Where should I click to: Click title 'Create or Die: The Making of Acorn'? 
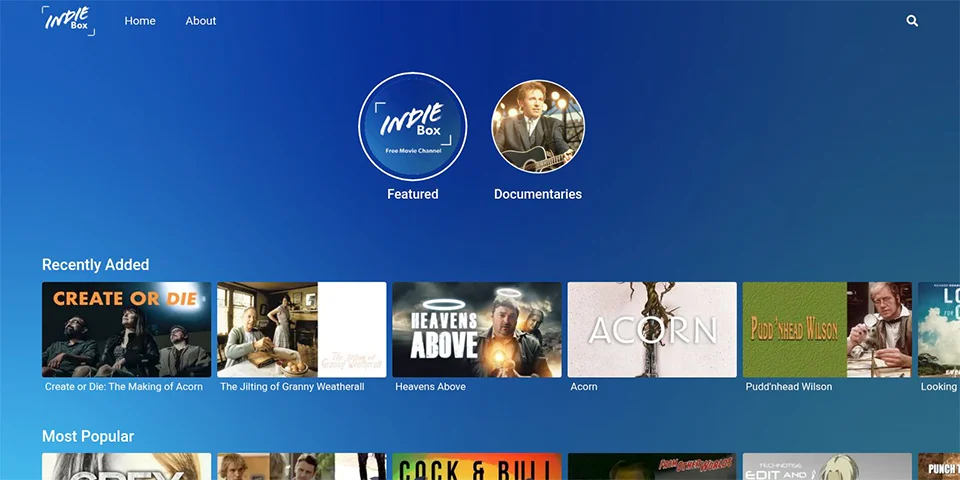tap(124, 387)
